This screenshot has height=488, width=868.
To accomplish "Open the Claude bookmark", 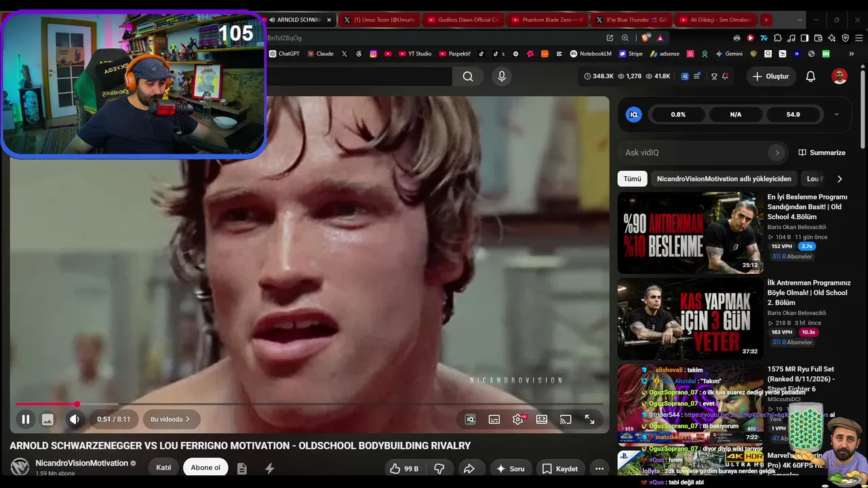I will click(320, 54).
